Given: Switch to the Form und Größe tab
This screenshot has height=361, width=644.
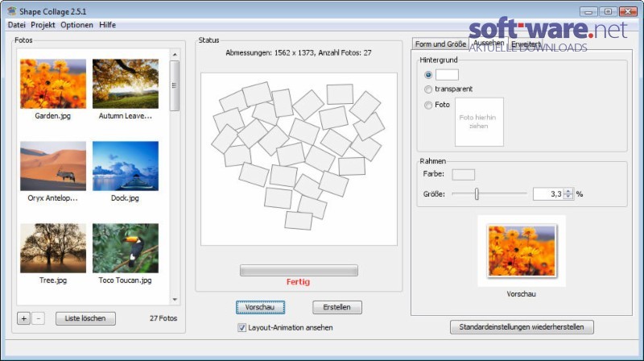Looking at the screenshot, I should click(440, 44).
